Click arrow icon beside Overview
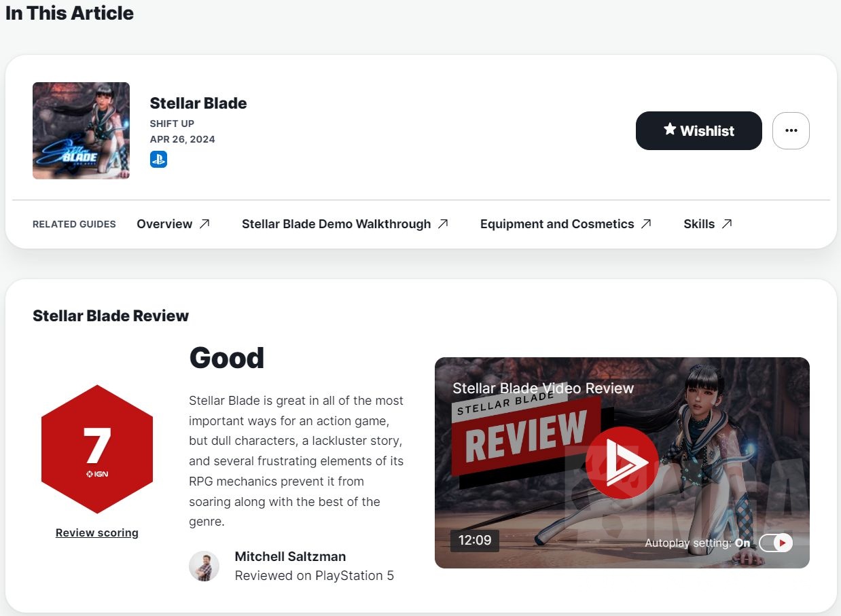Screen dimensions: 841x616 (x=204, y=224)
